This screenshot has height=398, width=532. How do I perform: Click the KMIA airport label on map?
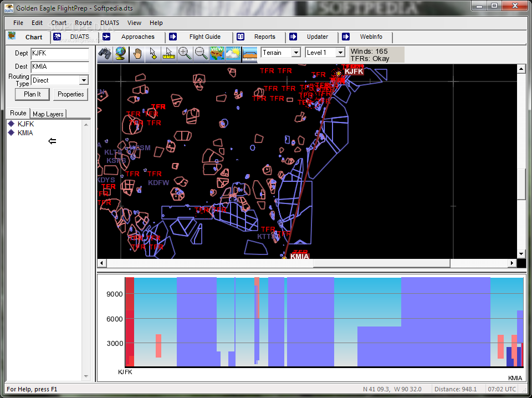coord(300,257)
